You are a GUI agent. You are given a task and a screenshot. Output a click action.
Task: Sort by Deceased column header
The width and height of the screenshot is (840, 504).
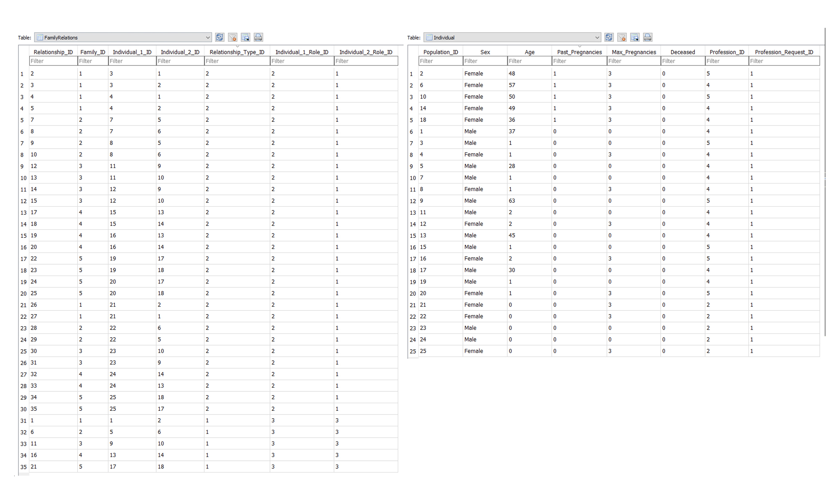(683, 52)
